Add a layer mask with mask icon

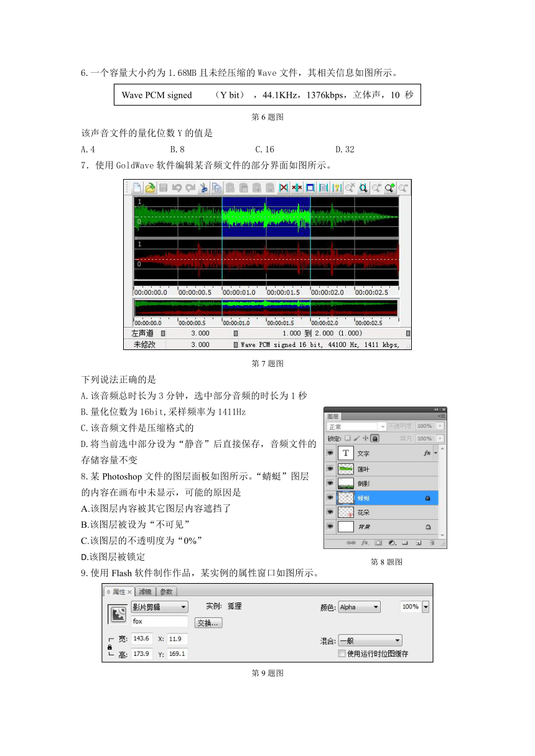point(379,543)
